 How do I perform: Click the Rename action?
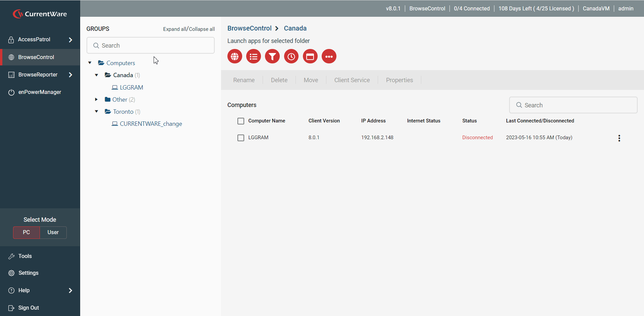(x=244, y=80)
